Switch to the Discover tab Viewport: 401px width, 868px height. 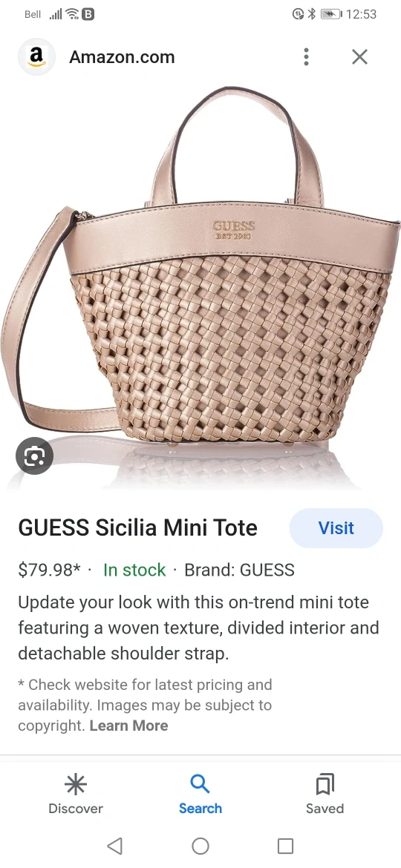[76, 795]
